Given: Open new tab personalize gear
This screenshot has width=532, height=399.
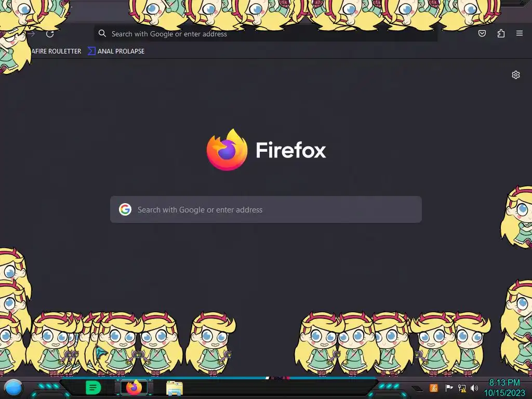Looking at the screenshot, I should (516, 75).
